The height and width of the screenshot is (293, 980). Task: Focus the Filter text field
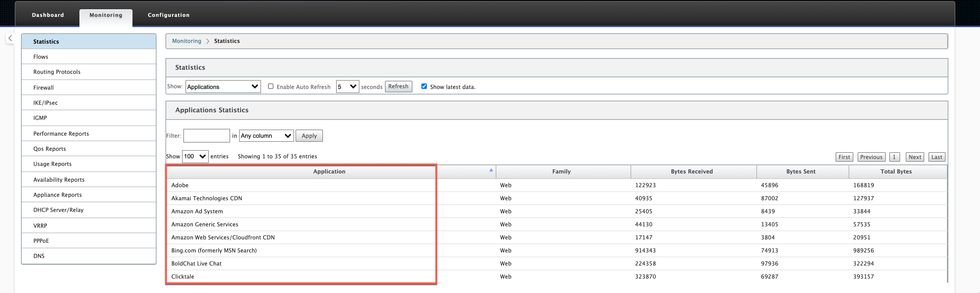[x=207, y=136]
